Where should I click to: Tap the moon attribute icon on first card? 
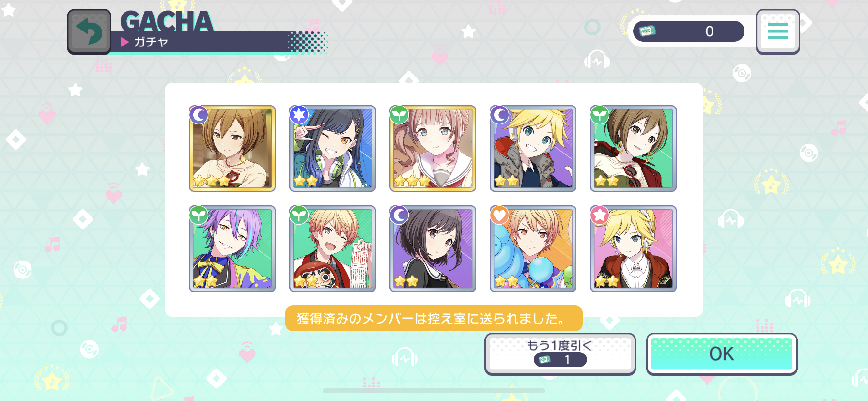(x=199, y=115)
